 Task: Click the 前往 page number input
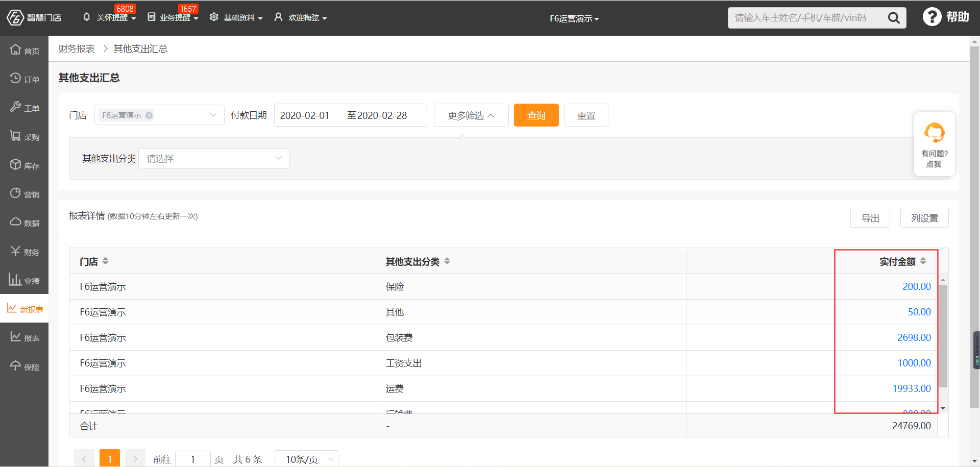[193, 459]
